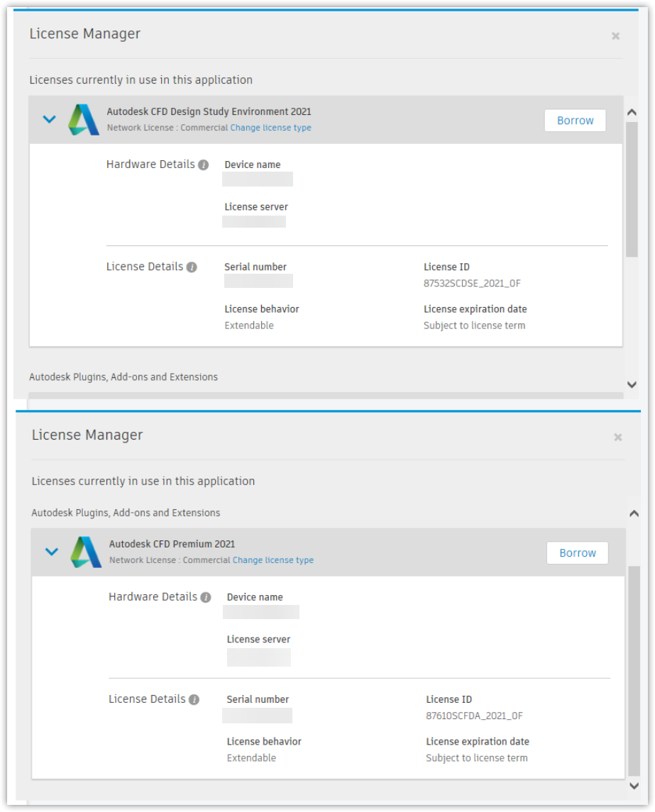Click Plugins, Add-ons and Extensions heading in upper dialog
This screenshot has width=655, height=812.
tap(123, 377)
